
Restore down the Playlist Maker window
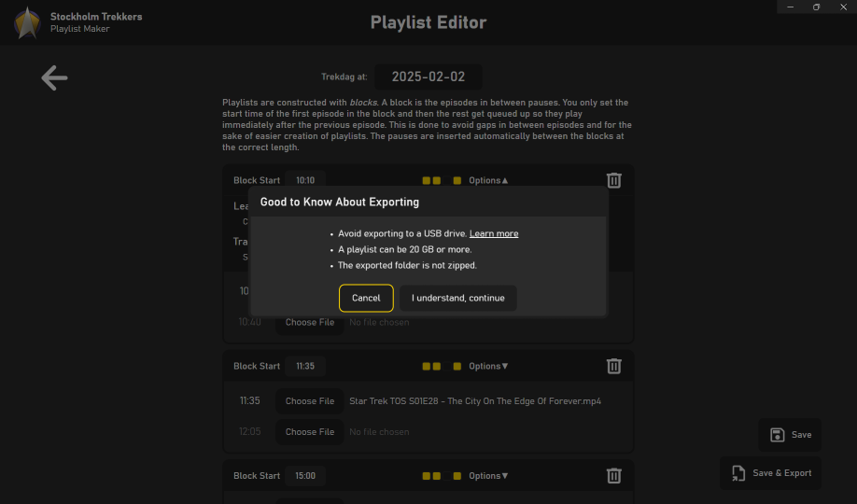point(817,7)
